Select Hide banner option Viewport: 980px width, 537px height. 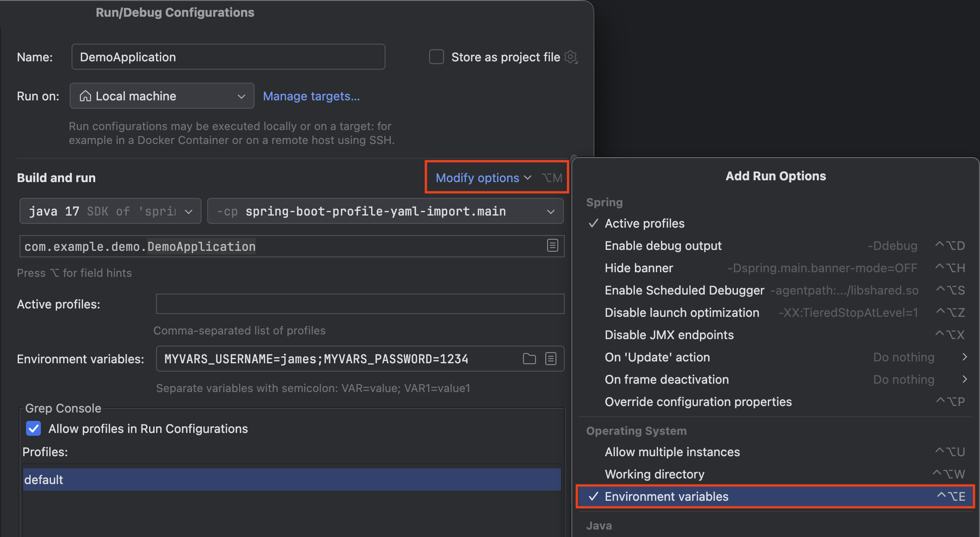639,268
